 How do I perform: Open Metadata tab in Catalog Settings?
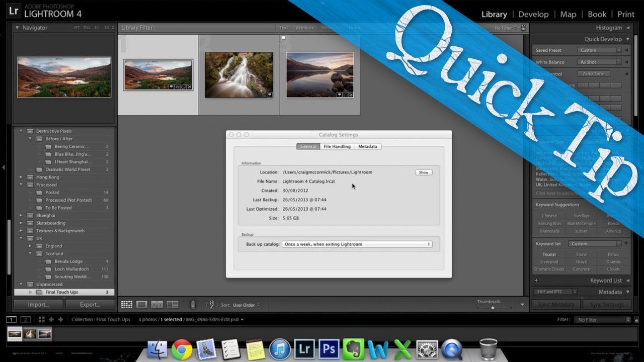point(368,147)
